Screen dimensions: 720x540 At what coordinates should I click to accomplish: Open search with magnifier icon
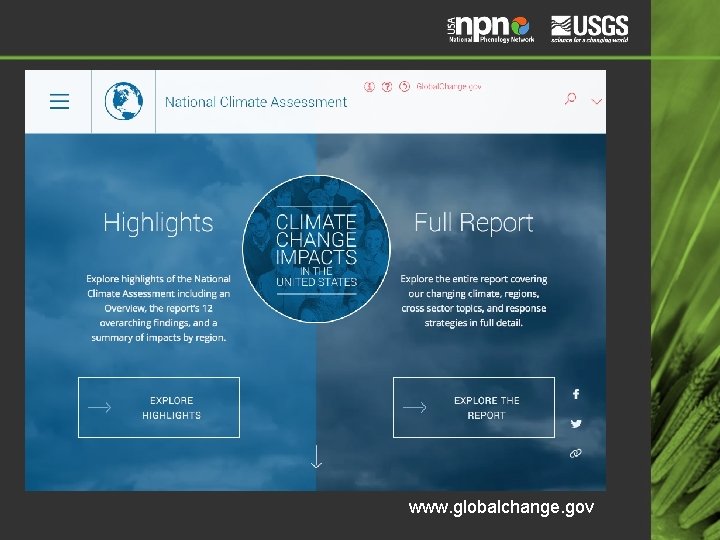tap(570, 99)
